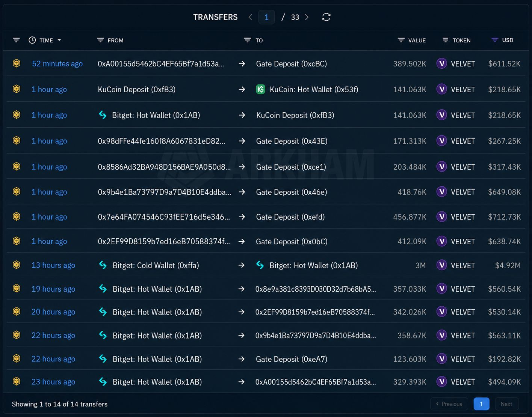Viewport: 532px width, 417px height.
Task: Open Bitget: Cold Wallet (0xffa) entity
Action: click(x=156, y=265)
